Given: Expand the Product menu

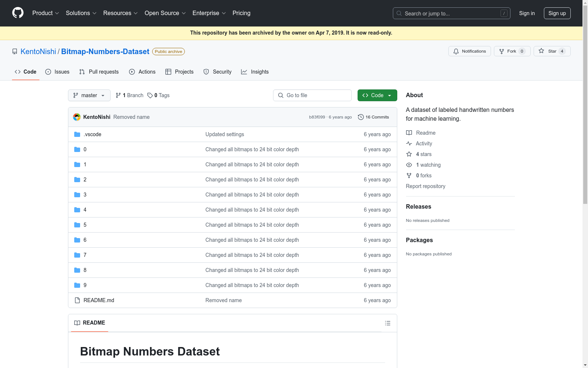Looking at the screenshot, I should pos(46,13).
